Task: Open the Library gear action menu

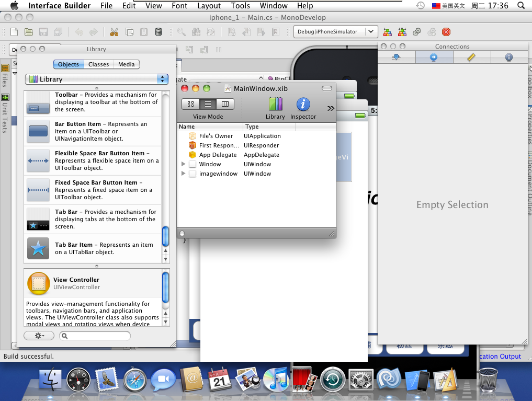Action: click(39, 336)
